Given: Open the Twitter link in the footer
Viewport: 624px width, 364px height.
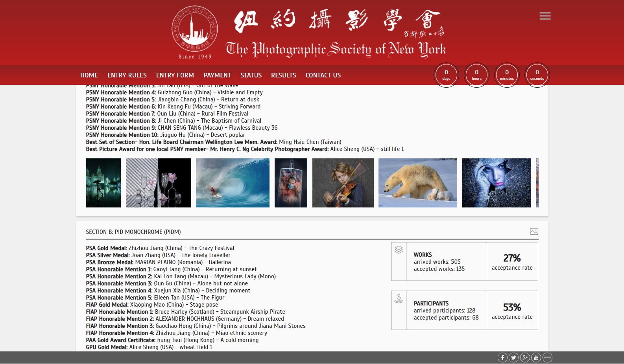Looking at the screenshot, I should coord(513,357).
